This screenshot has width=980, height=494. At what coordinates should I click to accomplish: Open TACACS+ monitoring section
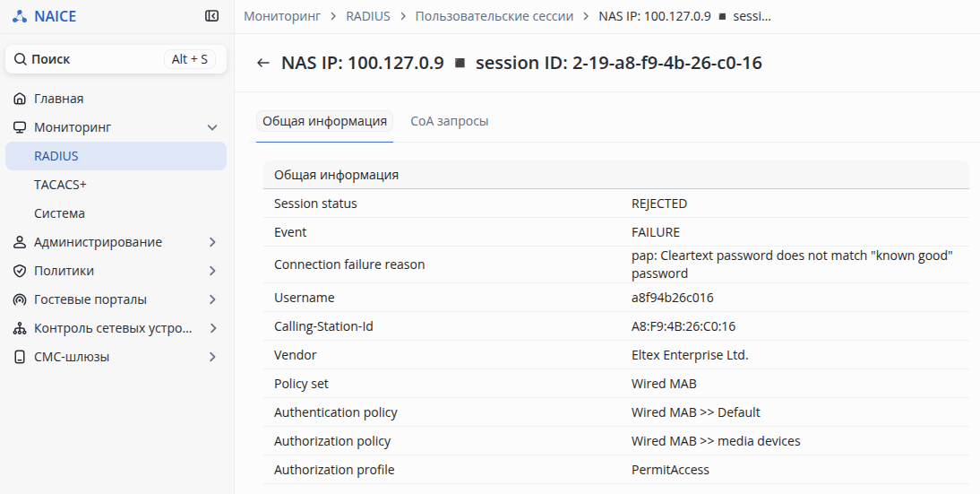click(x=60, y=185)
